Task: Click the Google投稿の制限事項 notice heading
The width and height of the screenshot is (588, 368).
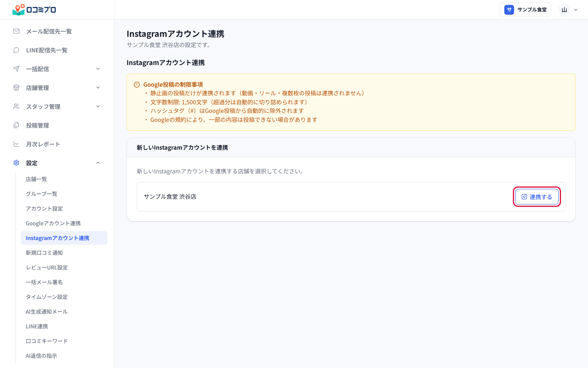Action: pyautogui.click(x=173, y=85)
